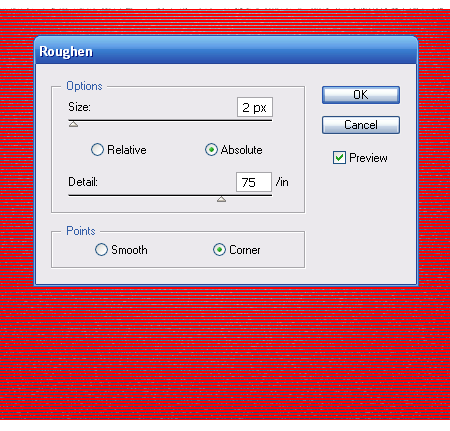The height and width of the screenshot is (431, 450).
Task: Select the Relative size option
Action: point(97,150)
